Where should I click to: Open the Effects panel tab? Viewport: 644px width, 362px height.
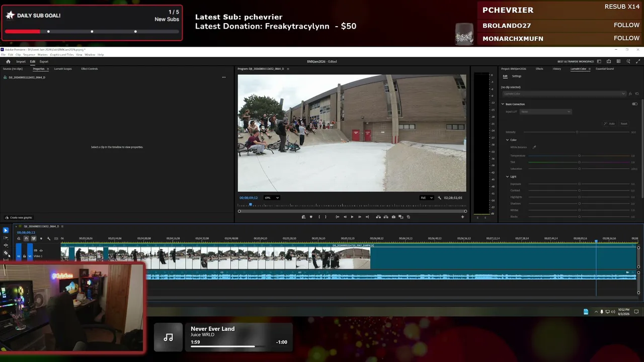click(539, 69)
